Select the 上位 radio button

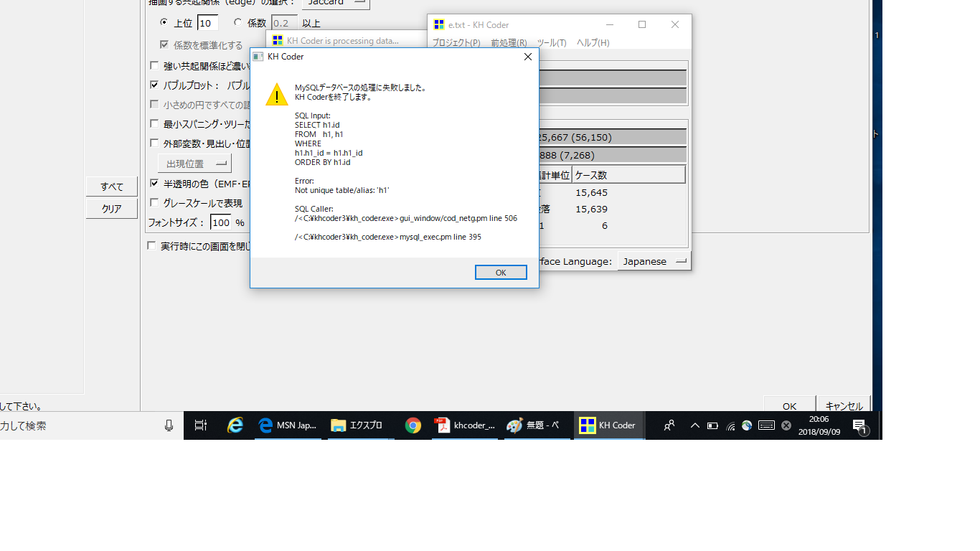tap(164, 23)
